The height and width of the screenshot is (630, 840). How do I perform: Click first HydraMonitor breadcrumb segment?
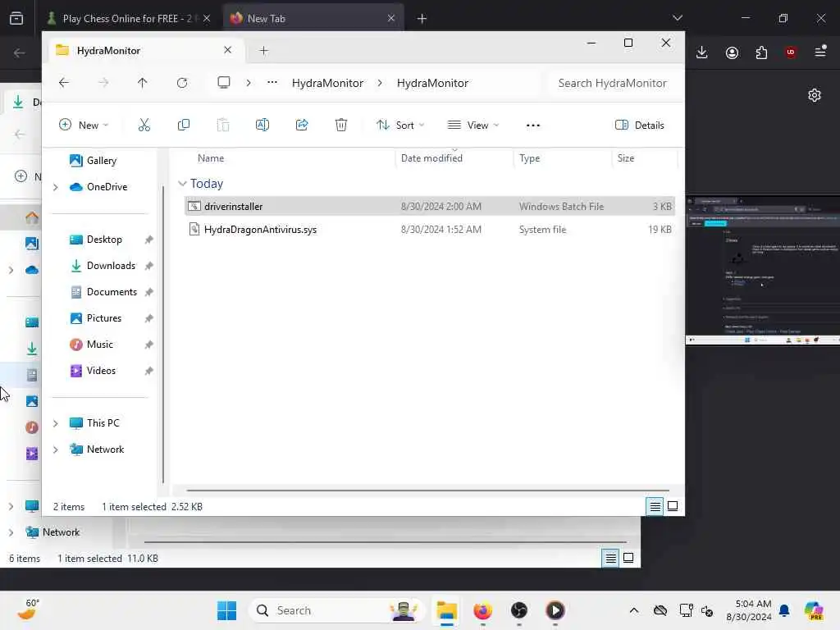coord(327,83)
